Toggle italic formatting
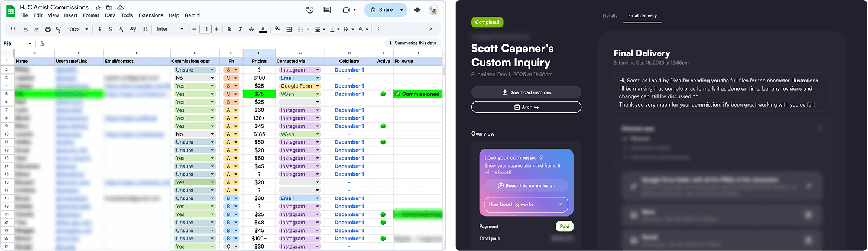868x251 pixels. 239,29
